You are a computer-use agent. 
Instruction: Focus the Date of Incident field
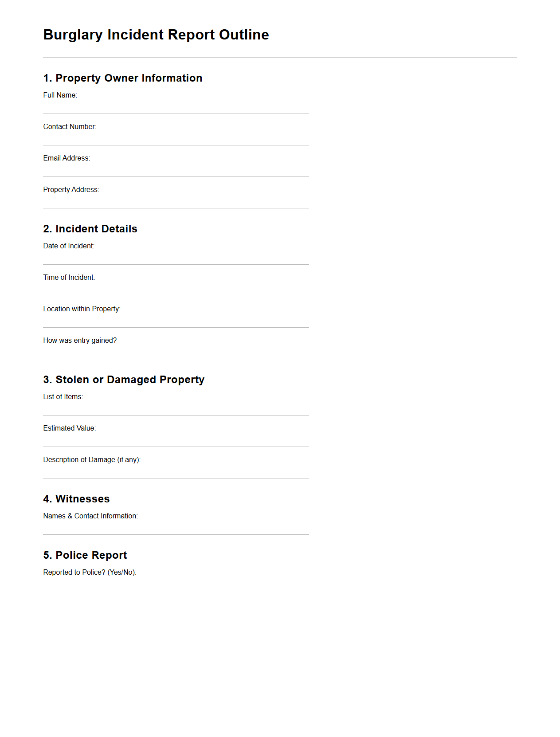[x=176, y=258]
